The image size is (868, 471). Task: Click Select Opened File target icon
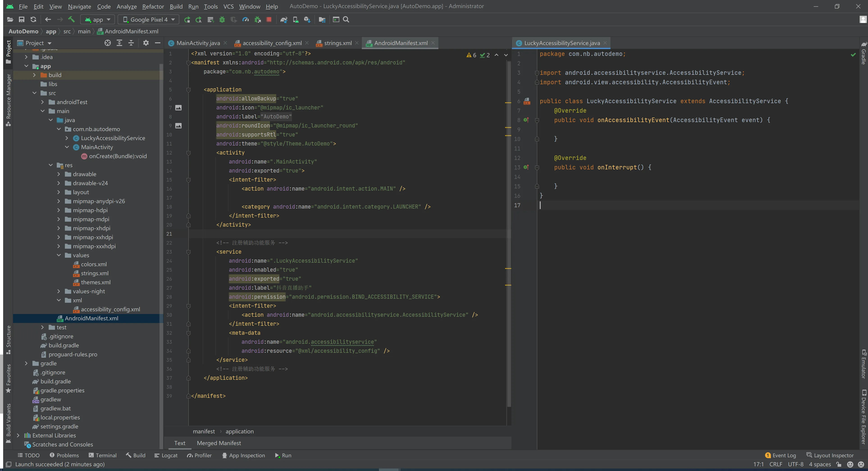point(107,43)
